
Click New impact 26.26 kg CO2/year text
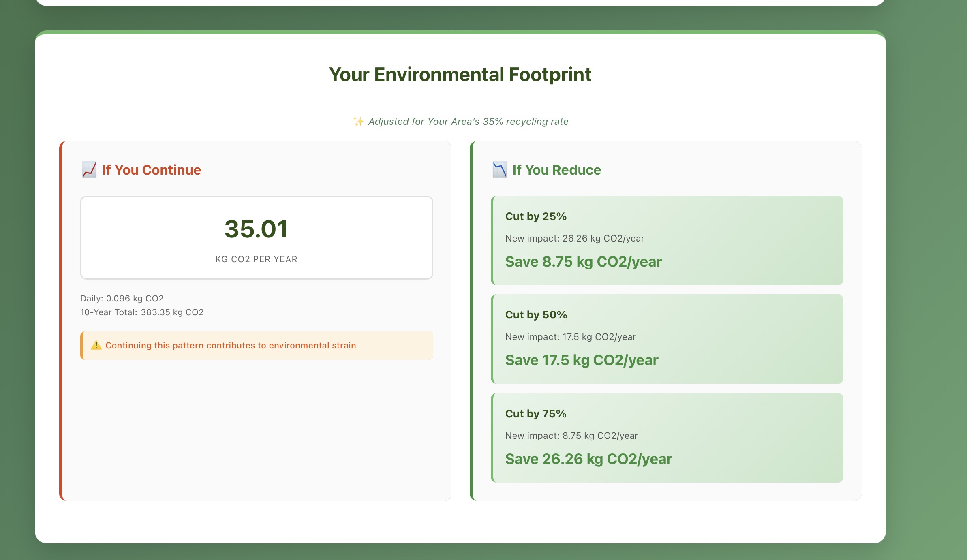coord(574,238)
